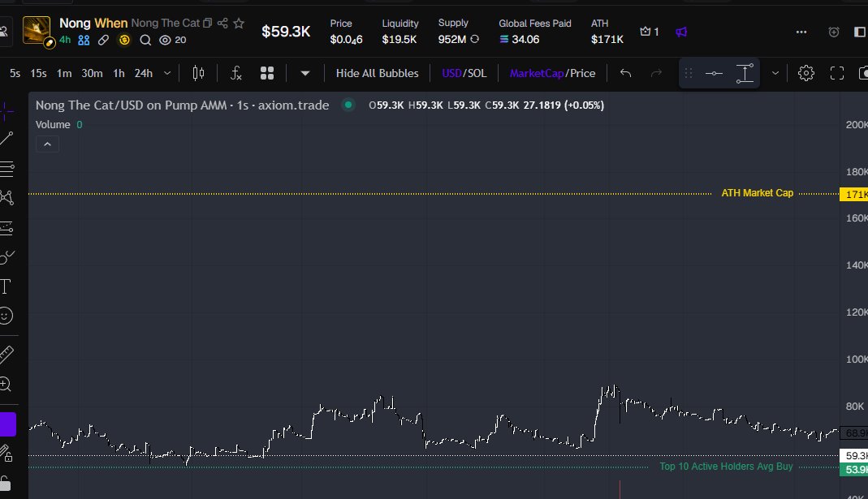Toggle fullscreen chart mode
The image size is (868, 499).
837,73
